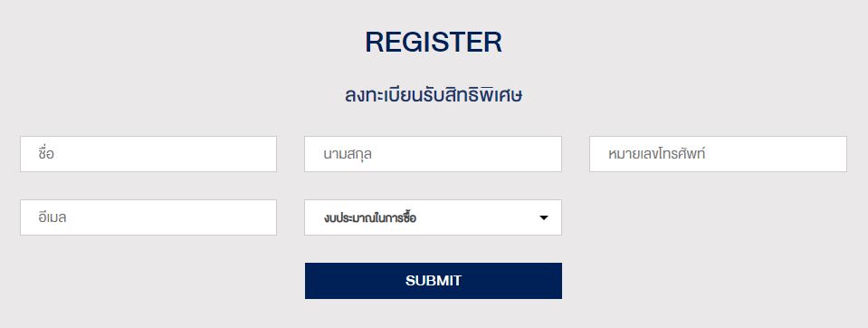Open the งบประมาณในการซื้อ budget dropdown
The height and width of the screenshot is (328, 868).
coord(433,217)
